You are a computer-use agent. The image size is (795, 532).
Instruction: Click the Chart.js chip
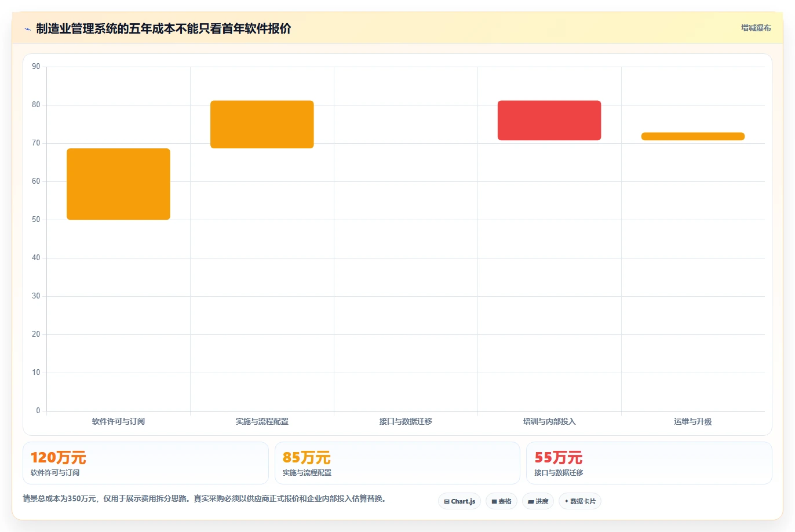click(x=460, y=501)
